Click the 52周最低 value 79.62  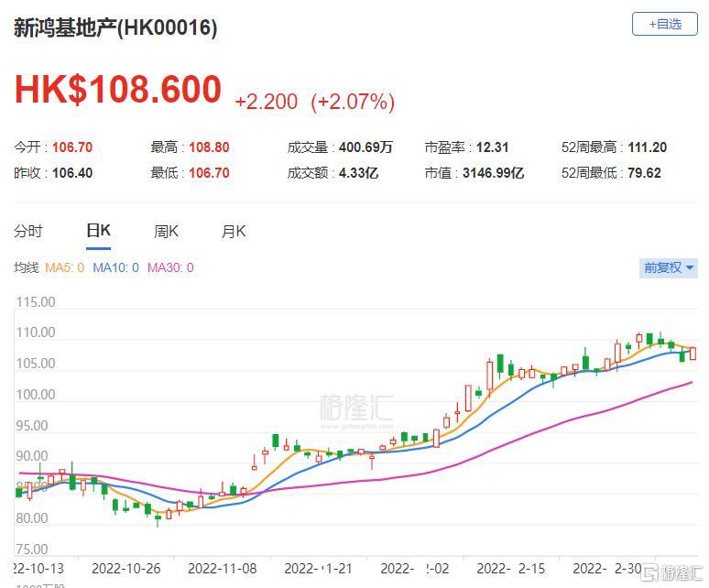coord(644,173)
